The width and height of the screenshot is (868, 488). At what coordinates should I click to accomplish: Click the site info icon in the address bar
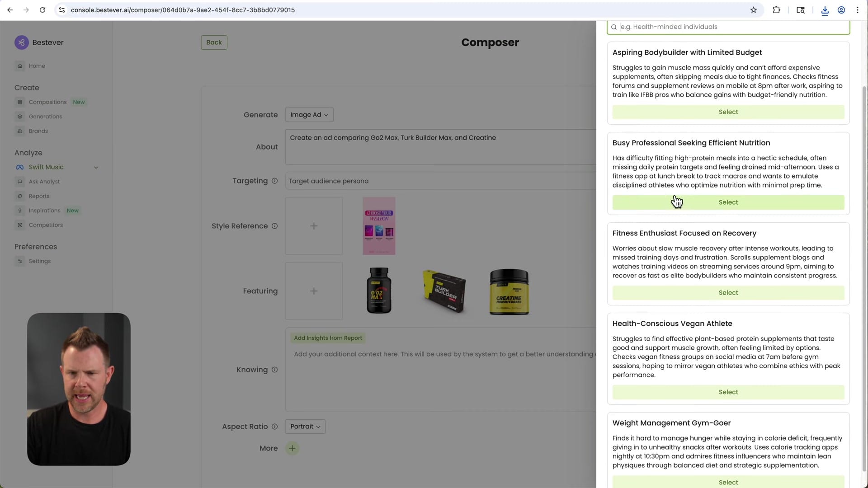tap(62, 10)
